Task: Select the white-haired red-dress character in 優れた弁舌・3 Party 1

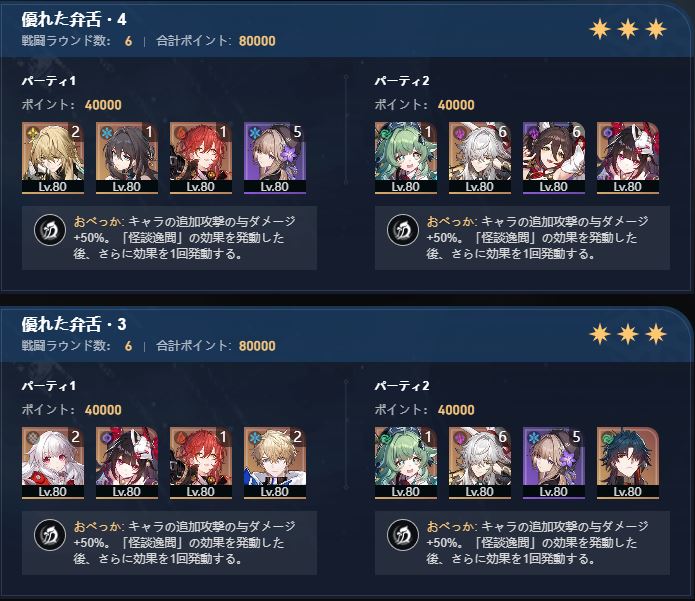Action: click(x=53, y=463)
